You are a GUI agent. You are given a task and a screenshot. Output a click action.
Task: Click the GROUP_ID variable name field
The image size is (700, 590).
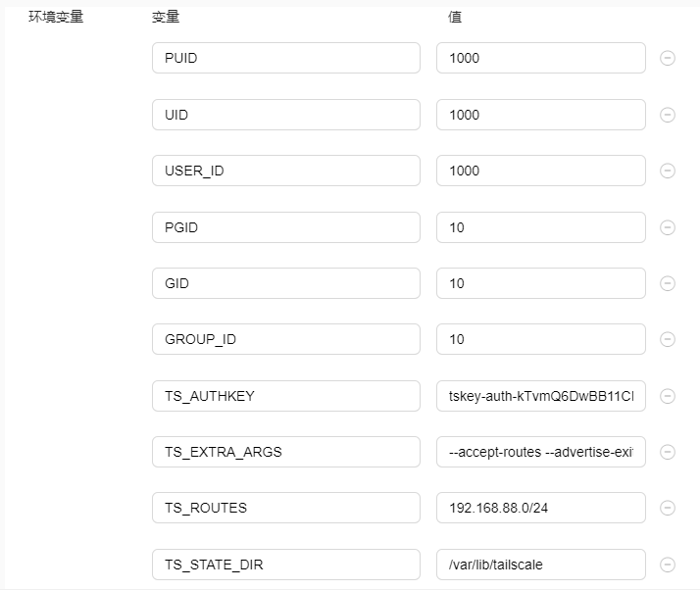tap(285, 339)
